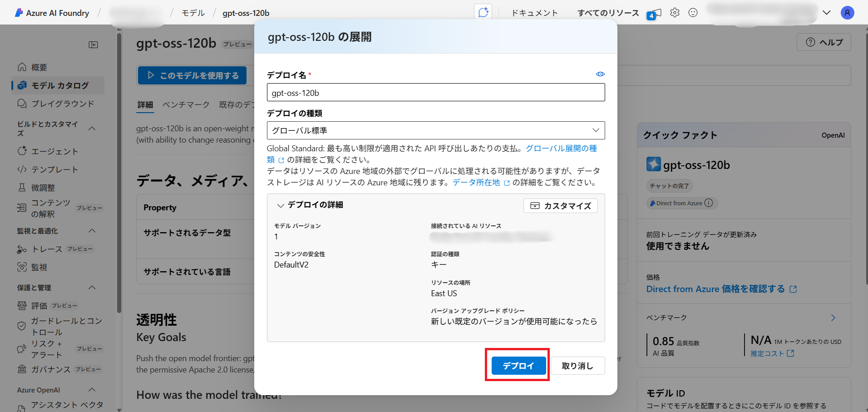Click the カスタマイズ button
This screenshot has height=412, width=868.
(x=561, y=206)
